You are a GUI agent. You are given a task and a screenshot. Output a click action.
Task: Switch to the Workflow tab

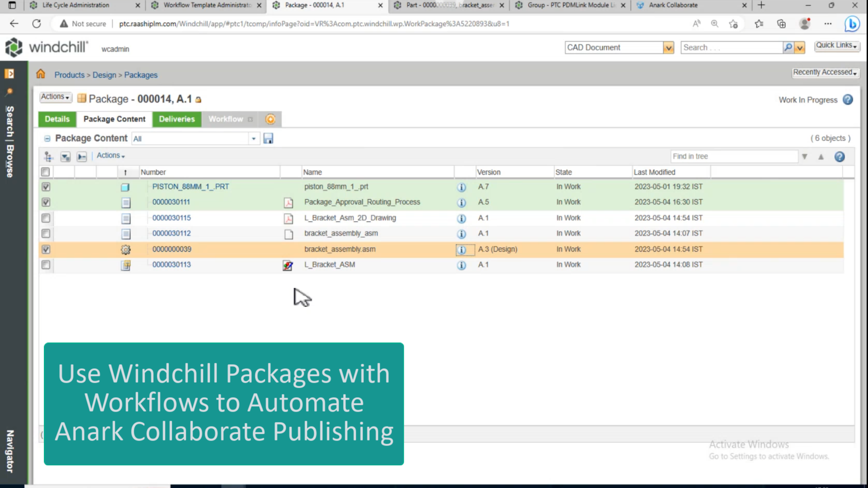point(226,119)
